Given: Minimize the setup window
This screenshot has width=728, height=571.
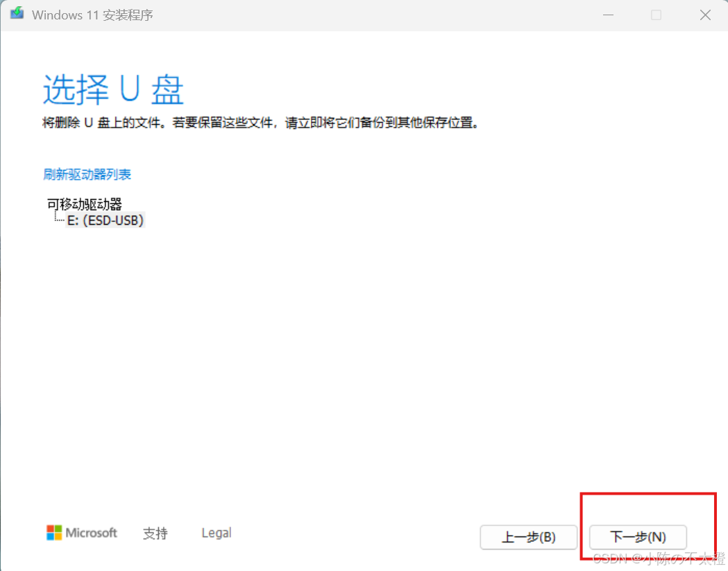Looking at the screenshot, I should 608,15.
